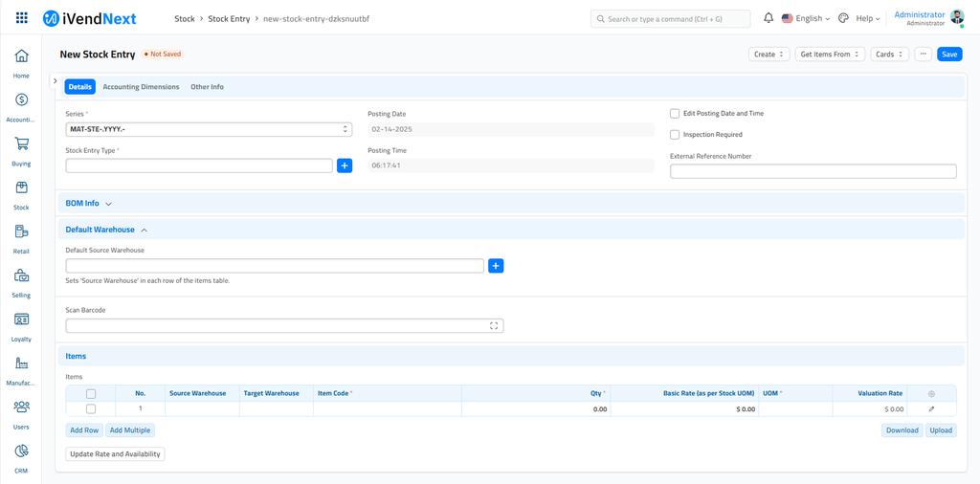Select the first item row checkbox
Viewport: 980px width, 484px height.
[91, 409]
